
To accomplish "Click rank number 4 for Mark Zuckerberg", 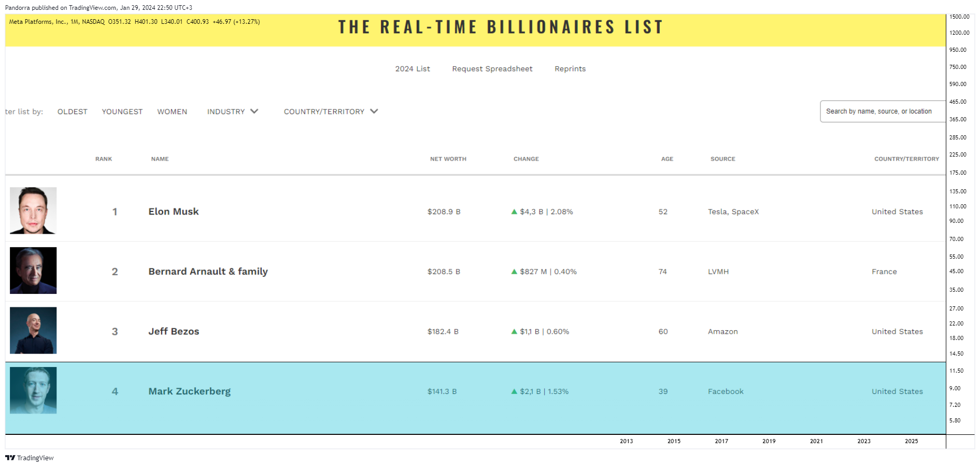I will (115, 391).
